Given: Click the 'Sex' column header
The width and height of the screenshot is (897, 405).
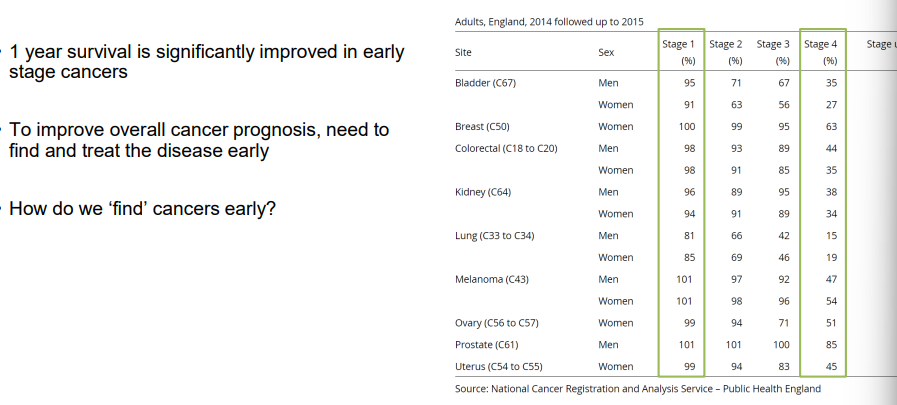Looking at the screenshot, I should coord(606,52).
